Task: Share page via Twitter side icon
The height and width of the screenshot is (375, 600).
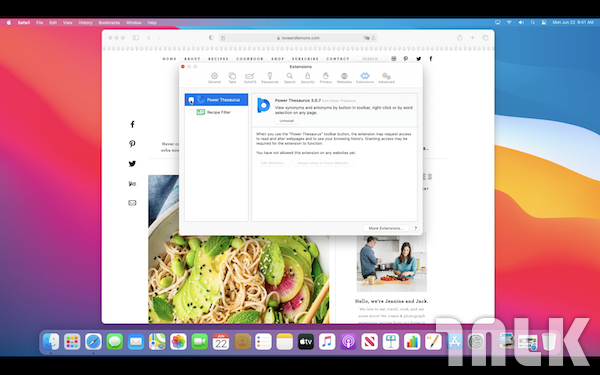Action: coord(132,163)
